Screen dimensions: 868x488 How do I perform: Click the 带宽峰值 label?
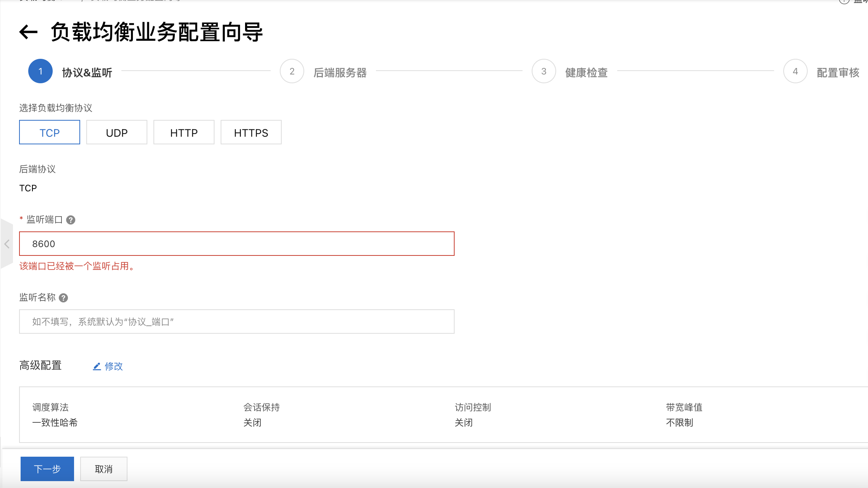(x=684, y=407)
